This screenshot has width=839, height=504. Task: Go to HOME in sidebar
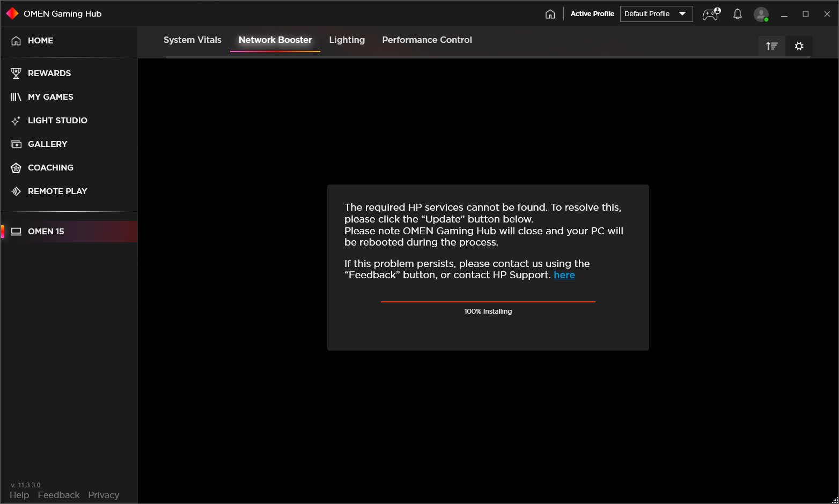point(69,41)
